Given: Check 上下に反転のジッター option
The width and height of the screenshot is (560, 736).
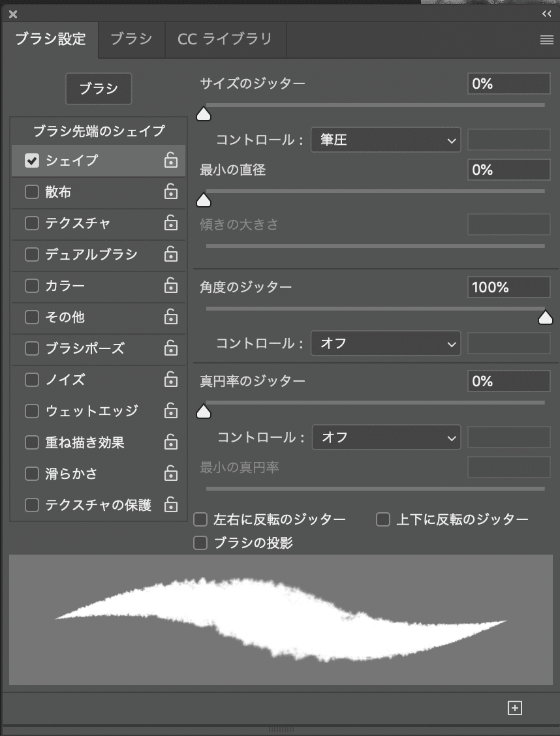Looking at the screenshot, I should (383, 519).
